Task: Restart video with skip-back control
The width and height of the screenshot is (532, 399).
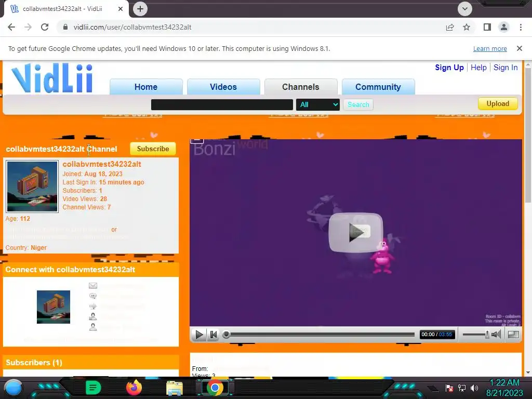Action: (x=214, y=335)
